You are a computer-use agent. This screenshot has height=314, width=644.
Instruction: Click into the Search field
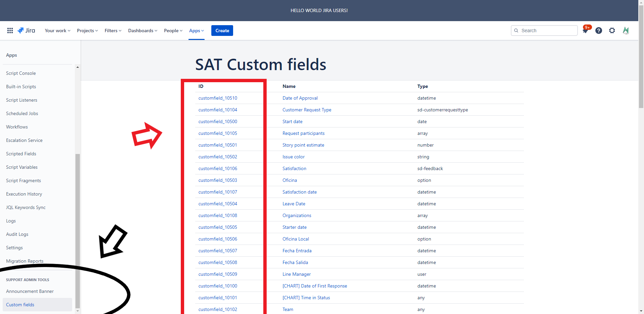click(x=547, y=31)
